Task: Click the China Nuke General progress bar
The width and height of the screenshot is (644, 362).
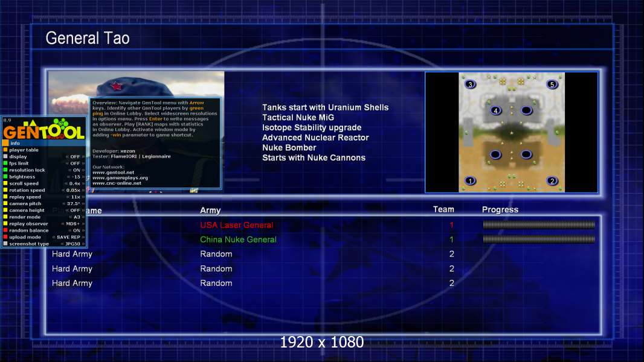Action: [x=539, y=239]
